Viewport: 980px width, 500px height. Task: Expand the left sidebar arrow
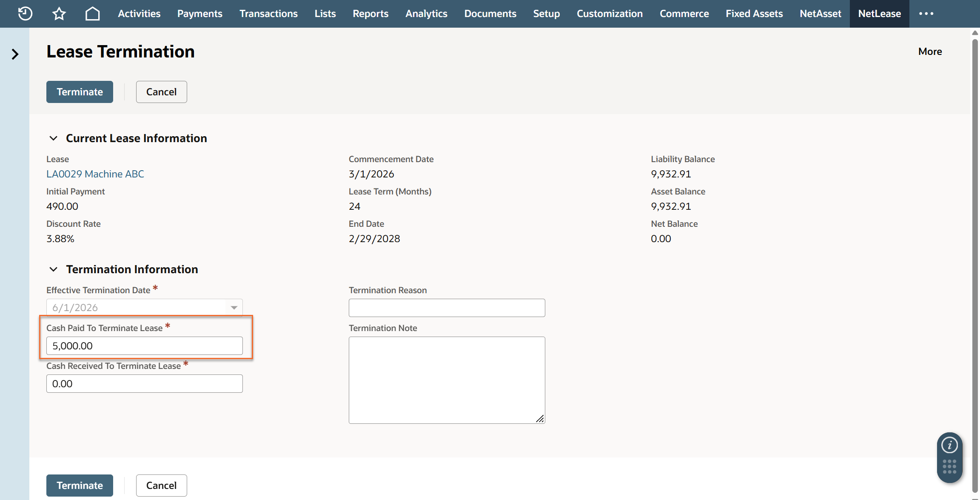(x=15, y=54)
